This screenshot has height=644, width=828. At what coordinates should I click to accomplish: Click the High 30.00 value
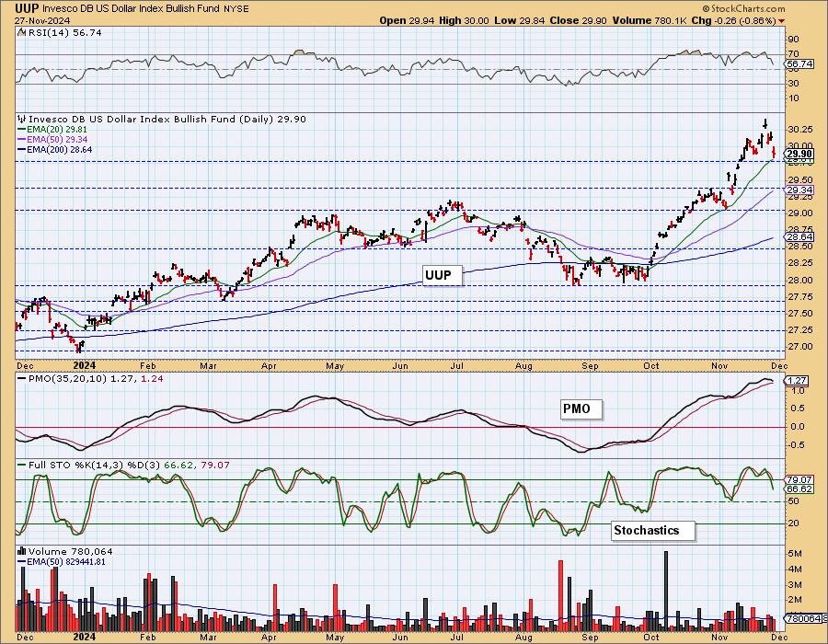tap(464, 20)
